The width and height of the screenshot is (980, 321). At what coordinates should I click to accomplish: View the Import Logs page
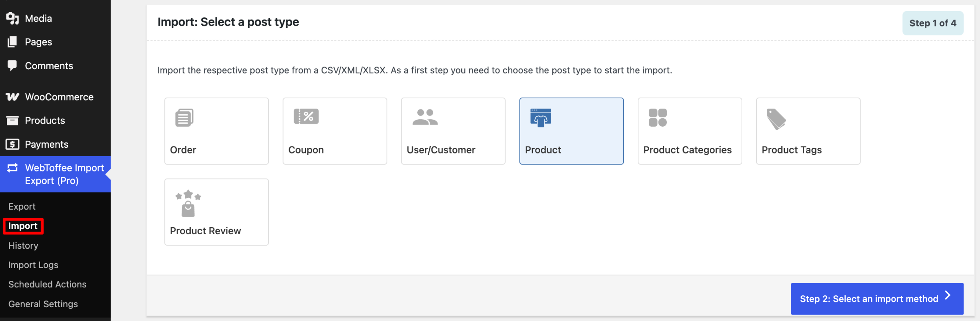click(x=33, y=265)
